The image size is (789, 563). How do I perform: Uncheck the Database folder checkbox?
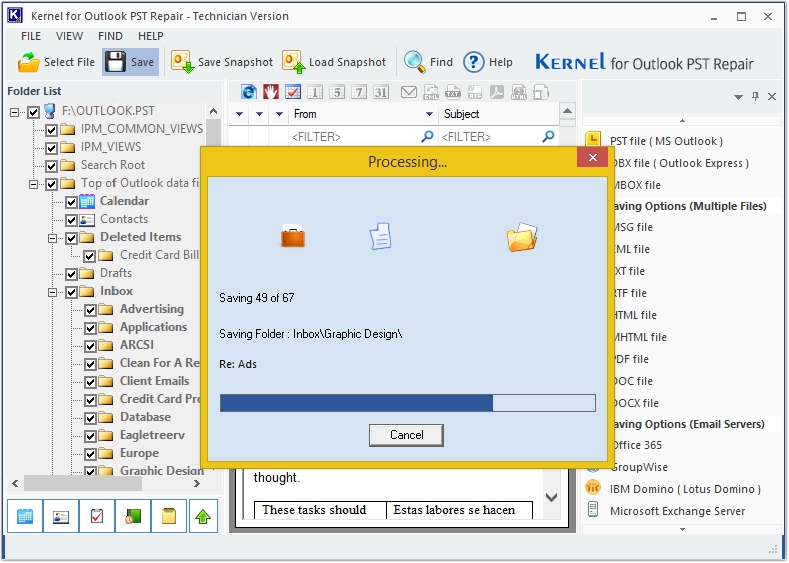click(x=90, y=418)
